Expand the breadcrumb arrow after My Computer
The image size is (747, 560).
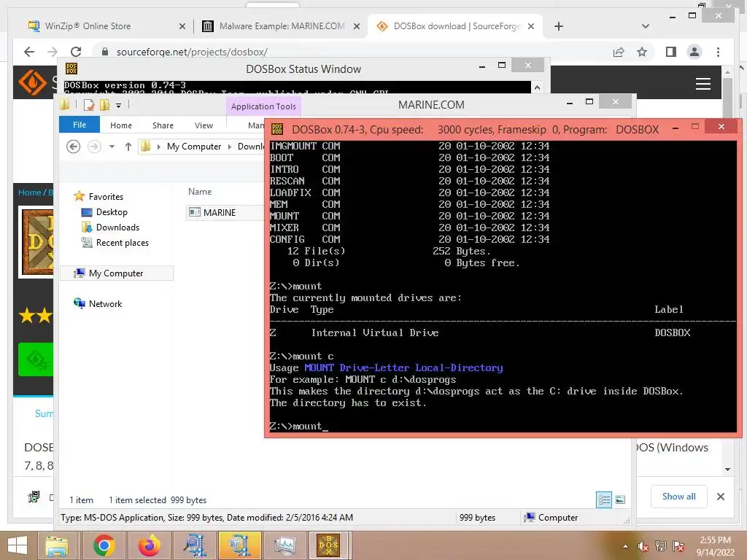(x=230, y=147)
